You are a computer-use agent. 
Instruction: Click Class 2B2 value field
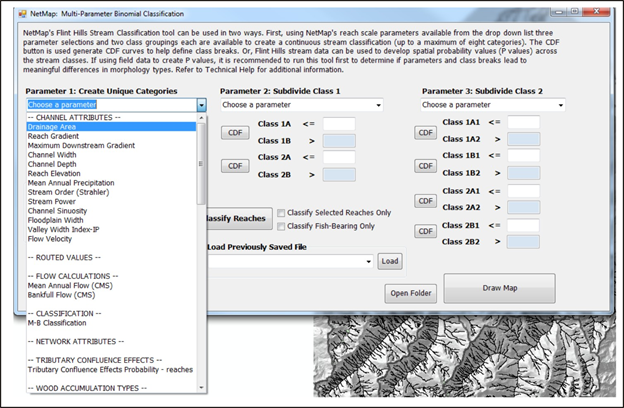tap(523, 242)
